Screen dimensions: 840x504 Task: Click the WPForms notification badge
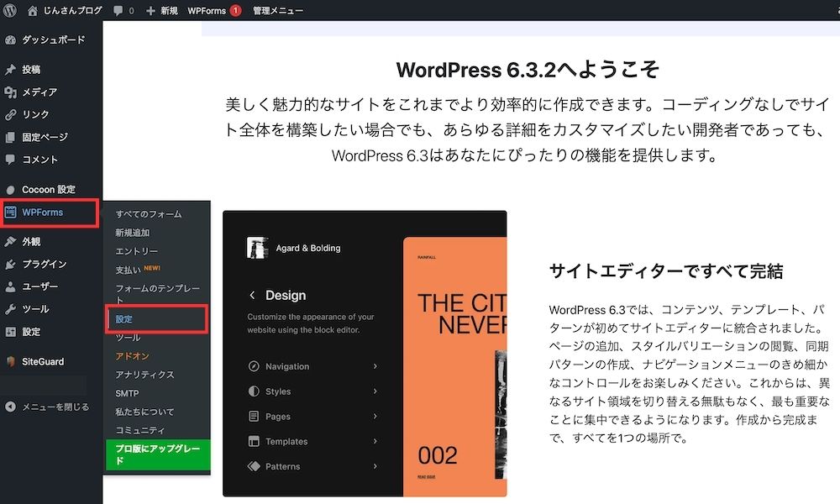pos(235,10)
